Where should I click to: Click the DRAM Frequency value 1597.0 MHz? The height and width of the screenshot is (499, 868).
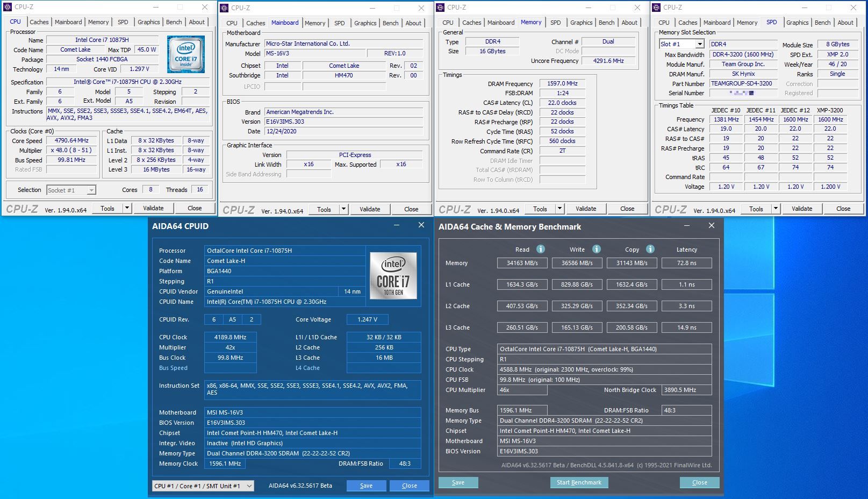pyautogui.click(x=562, y=83)
